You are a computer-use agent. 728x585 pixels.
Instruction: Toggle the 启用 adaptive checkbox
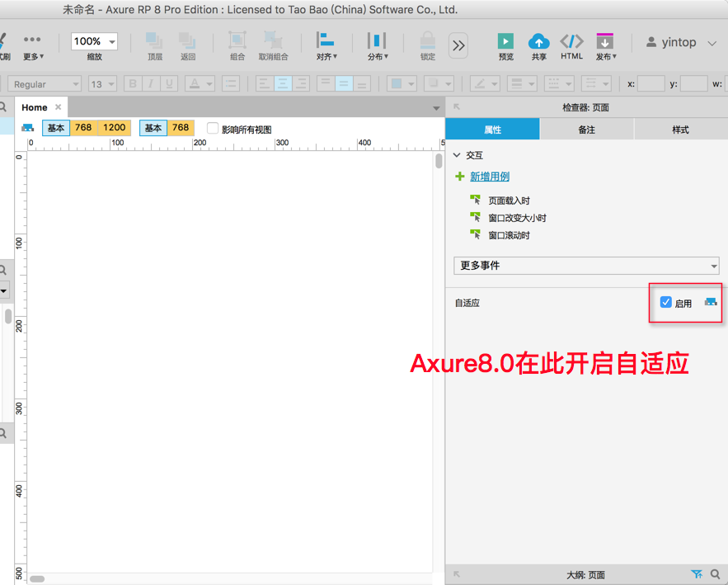click(x=666, y=303)
